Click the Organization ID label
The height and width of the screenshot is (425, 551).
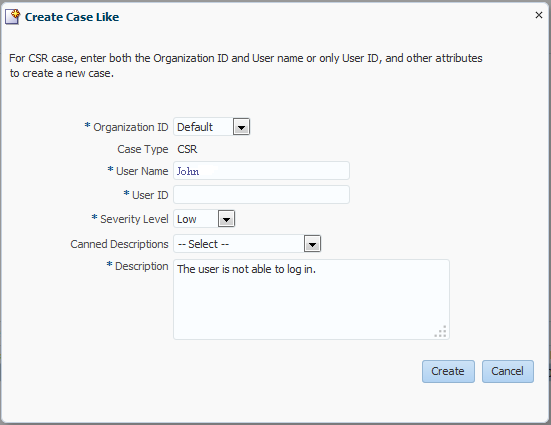tap(130, 127)
